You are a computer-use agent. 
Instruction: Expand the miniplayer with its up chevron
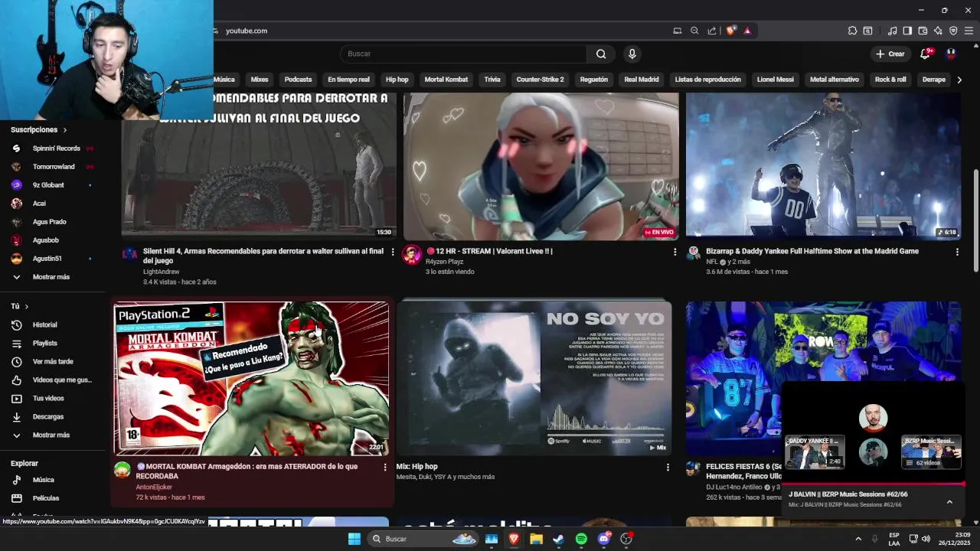click(x=949, y=502)
